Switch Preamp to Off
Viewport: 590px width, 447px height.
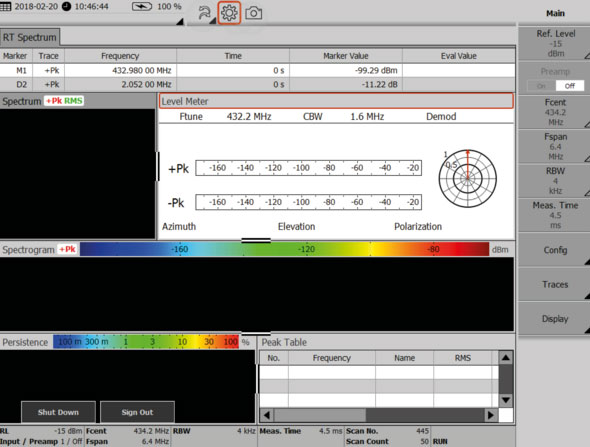click(x=570, y=86)
